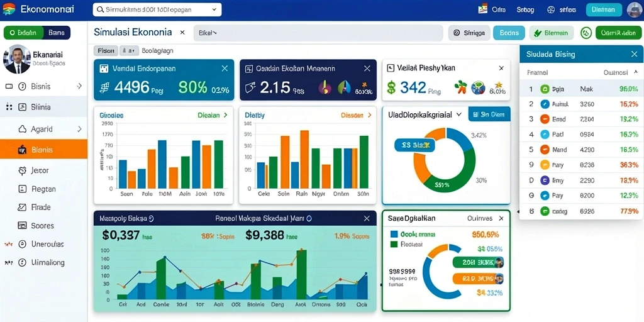Open the UladDlopikalkgriaial dropdown arrow
This screenshot has height=322, width=644.
coord(459,114)
